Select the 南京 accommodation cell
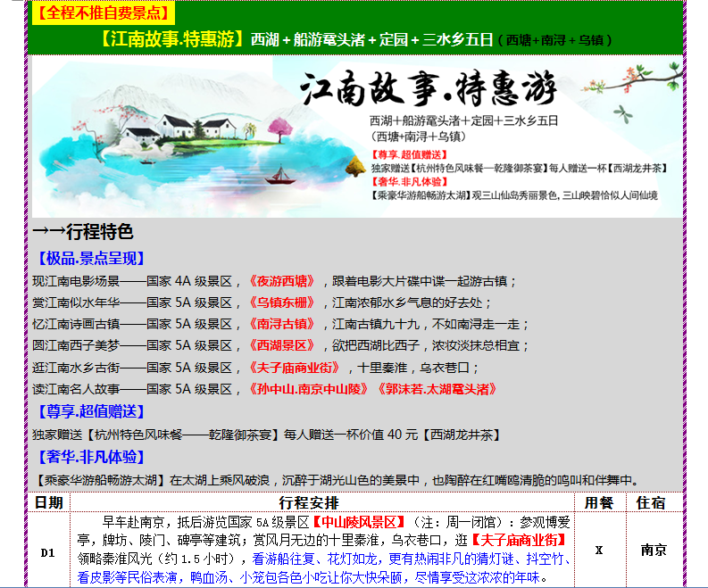This screenshot has width=708, height=588. tap(653, 551)
